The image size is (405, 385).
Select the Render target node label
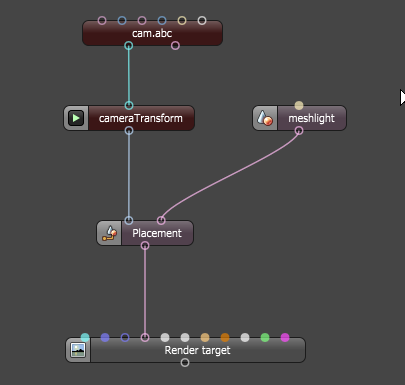tap(197, 350)
